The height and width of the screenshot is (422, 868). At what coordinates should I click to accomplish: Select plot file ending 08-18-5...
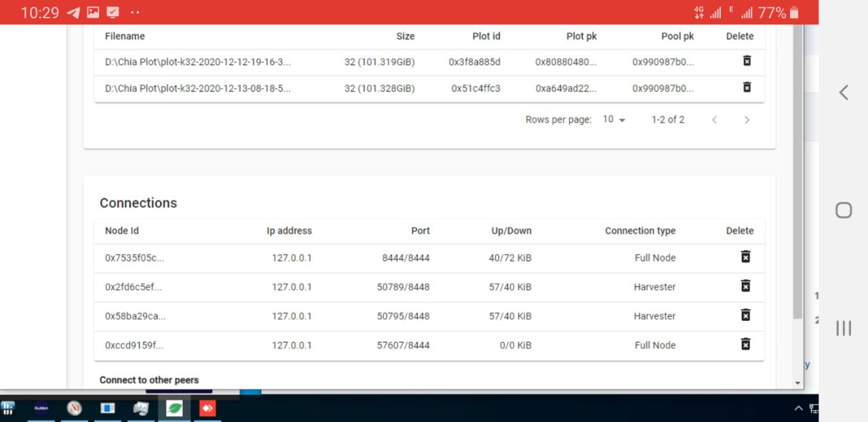[x=197, y=88]
